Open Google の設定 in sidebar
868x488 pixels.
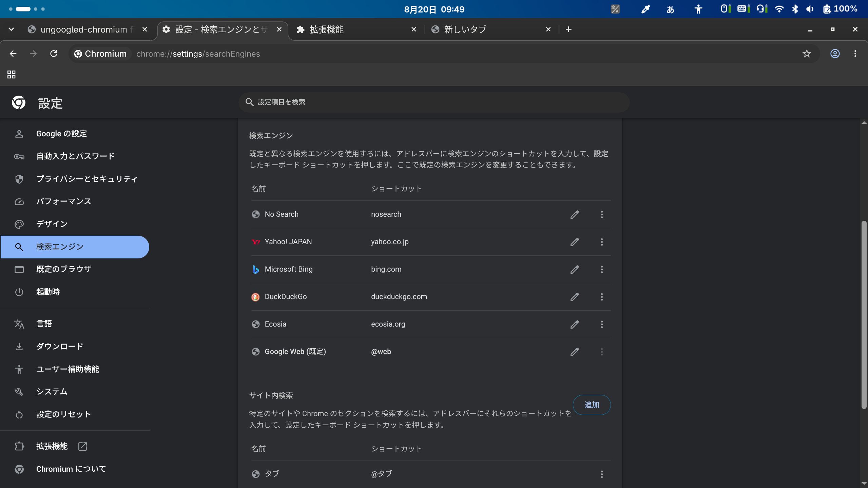(75, 134)
